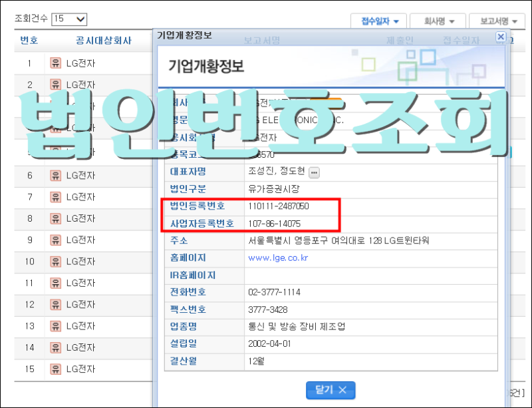This screenshot has width=532, height=408.
Task: Click the 번호 column header
Action: click(29, 41)
